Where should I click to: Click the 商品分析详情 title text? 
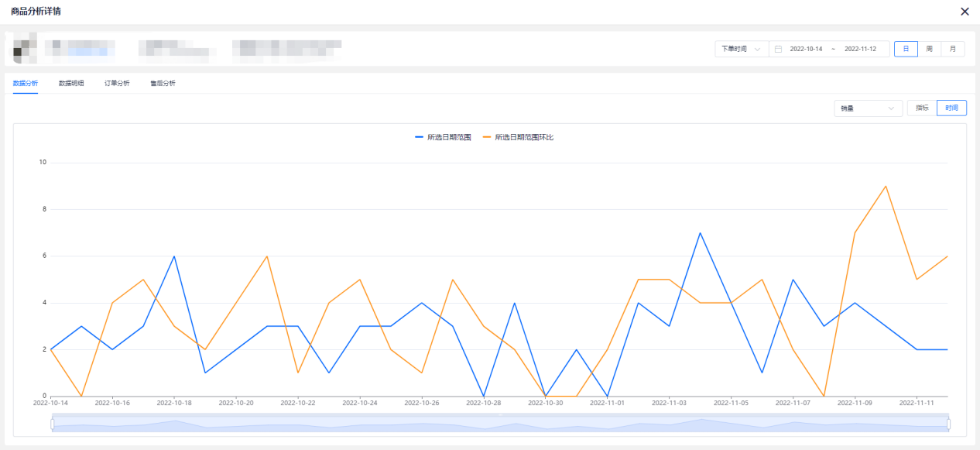[36, 12]
